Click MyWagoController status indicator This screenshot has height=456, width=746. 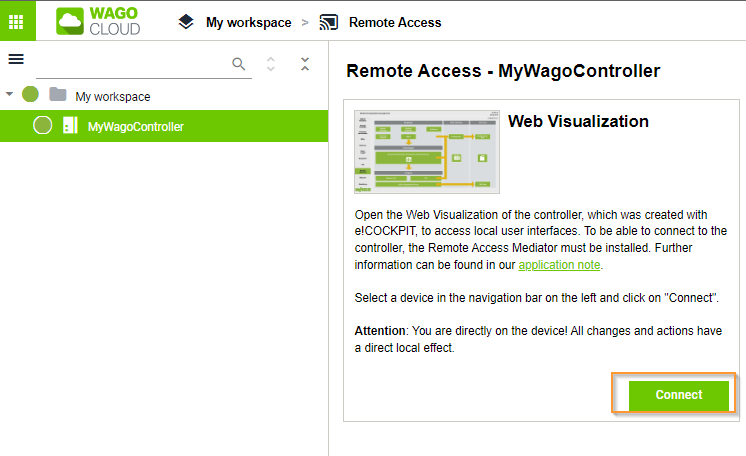(x=42, y=126)
